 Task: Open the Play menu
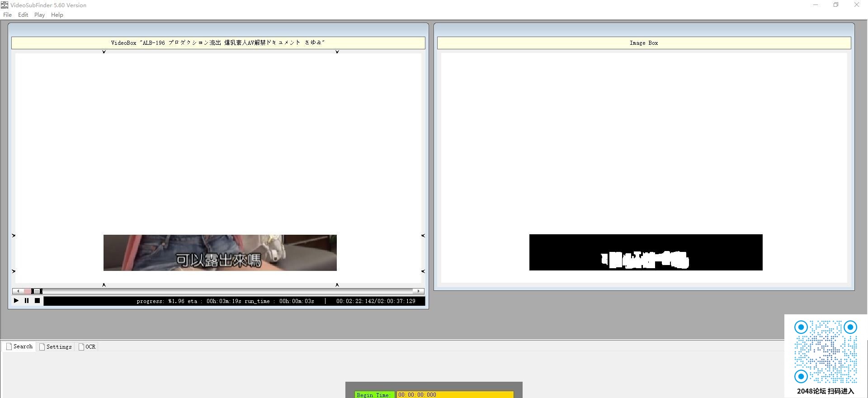39,15
